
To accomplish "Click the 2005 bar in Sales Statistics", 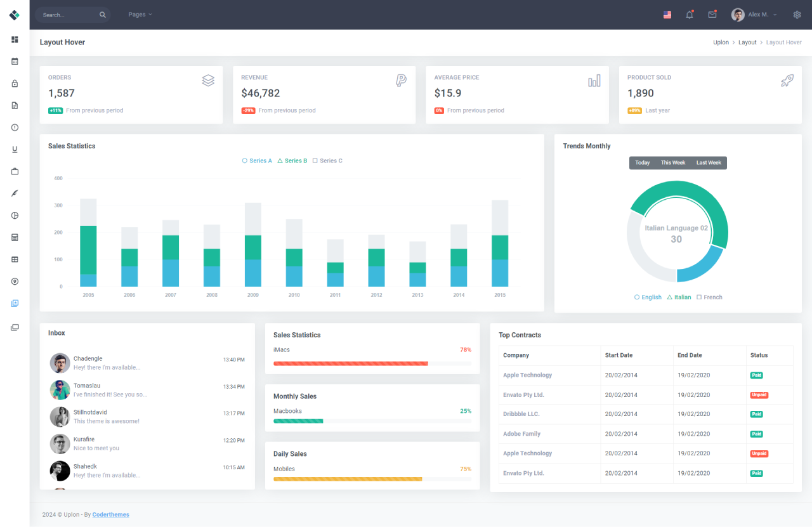I will pos(88,243).
